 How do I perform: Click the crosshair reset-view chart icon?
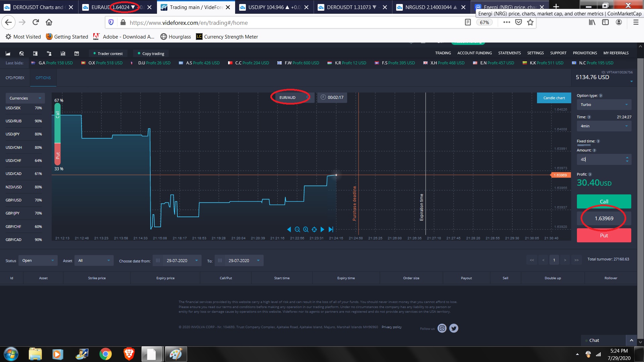314,230
